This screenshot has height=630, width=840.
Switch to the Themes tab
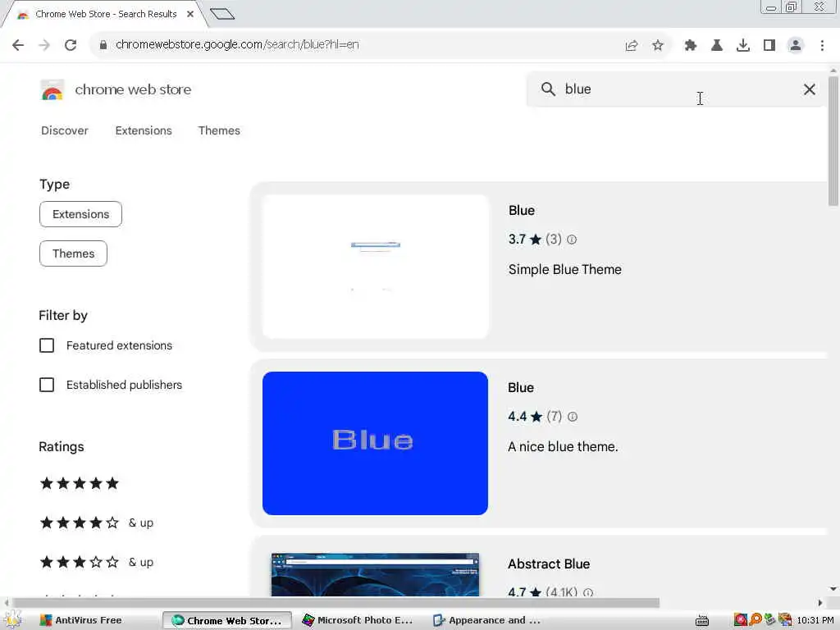tap(219, 130)
